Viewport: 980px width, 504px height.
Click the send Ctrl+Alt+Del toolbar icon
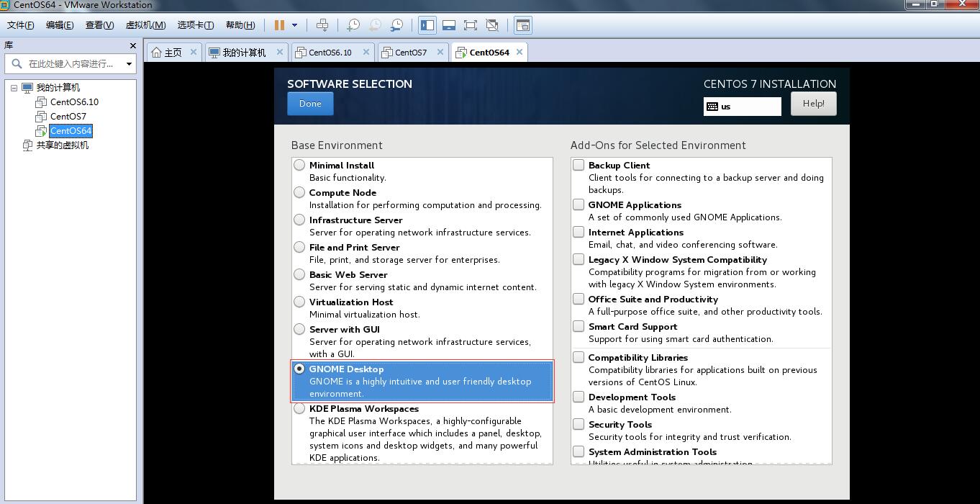tap(322, 25)
